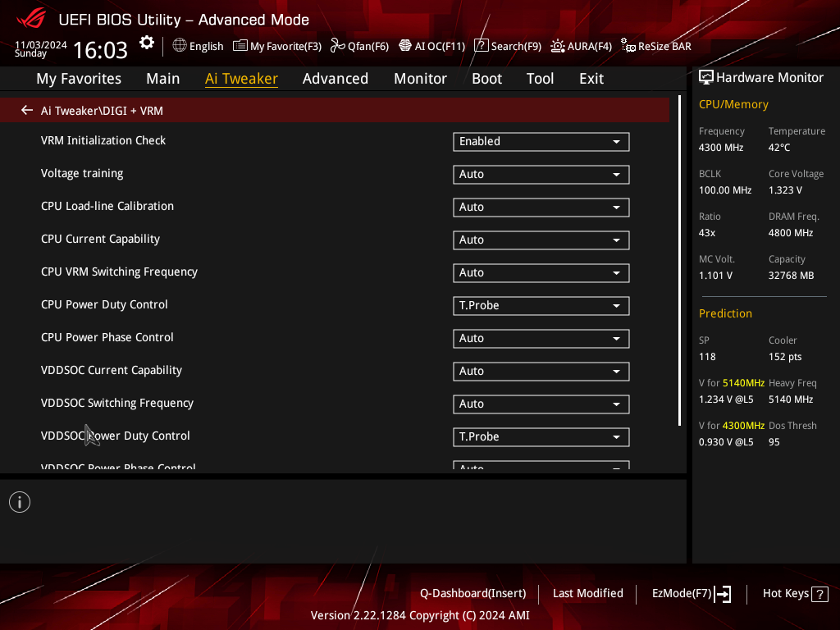Viewport: 840px width, 630px height.
Task: Select the Voltage training label
Action: coord(82,174)
